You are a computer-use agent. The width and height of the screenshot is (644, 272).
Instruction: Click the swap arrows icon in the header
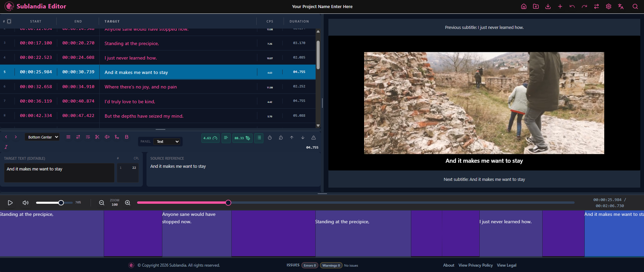coord(597,6)
